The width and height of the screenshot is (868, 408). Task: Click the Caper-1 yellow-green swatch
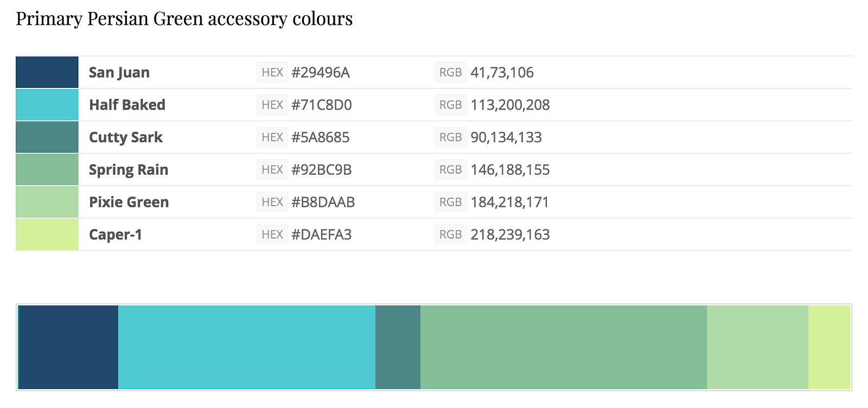pos(47,234)
